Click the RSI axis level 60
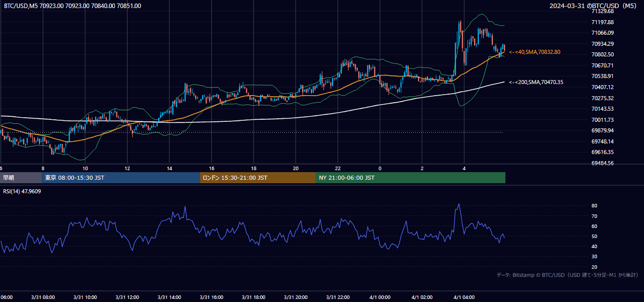 point(595,226)
